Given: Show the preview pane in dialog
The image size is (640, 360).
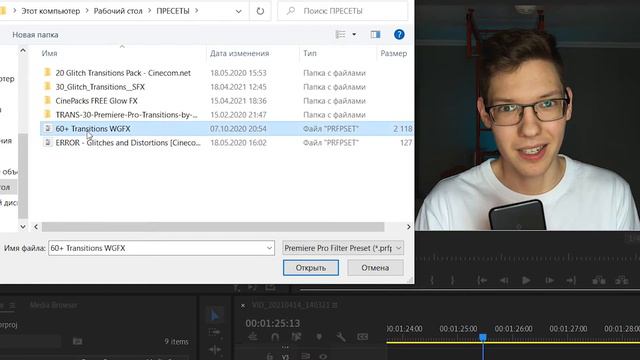Looking at the screenshot, I should tap(375, 35).
